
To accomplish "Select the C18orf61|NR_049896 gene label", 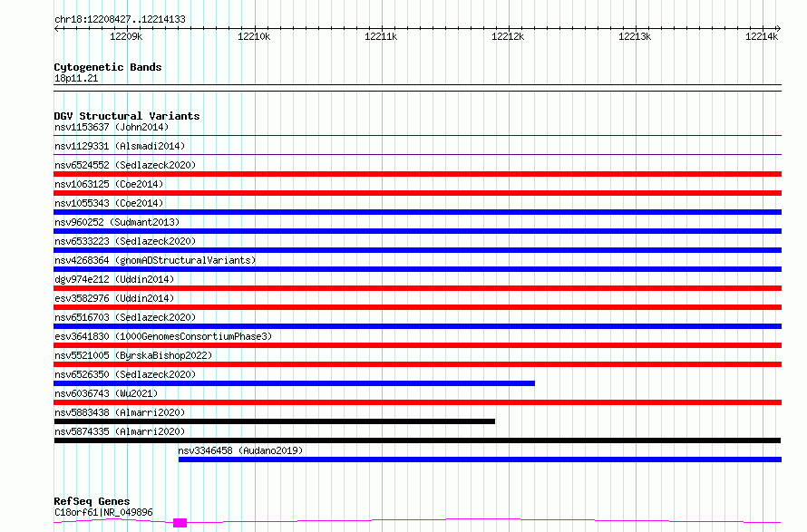I will click(x=103, y=512).
